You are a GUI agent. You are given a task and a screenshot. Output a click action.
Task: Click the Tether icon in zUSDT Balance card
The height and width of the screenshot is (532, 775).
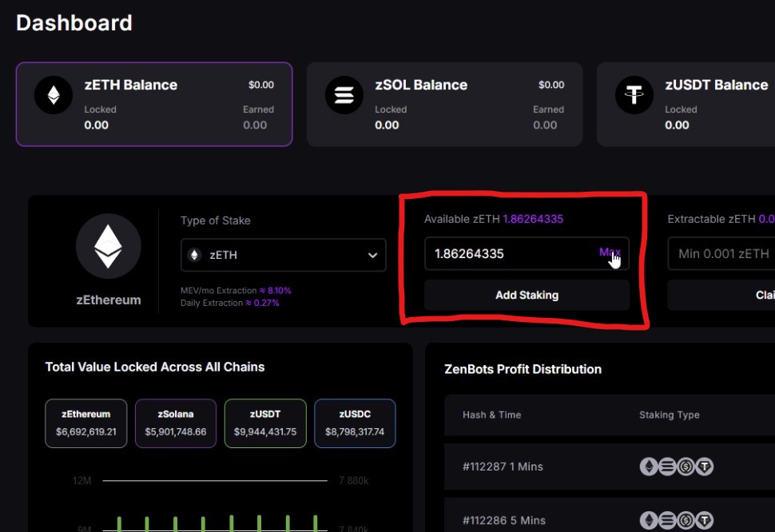[x=634, y=95]
